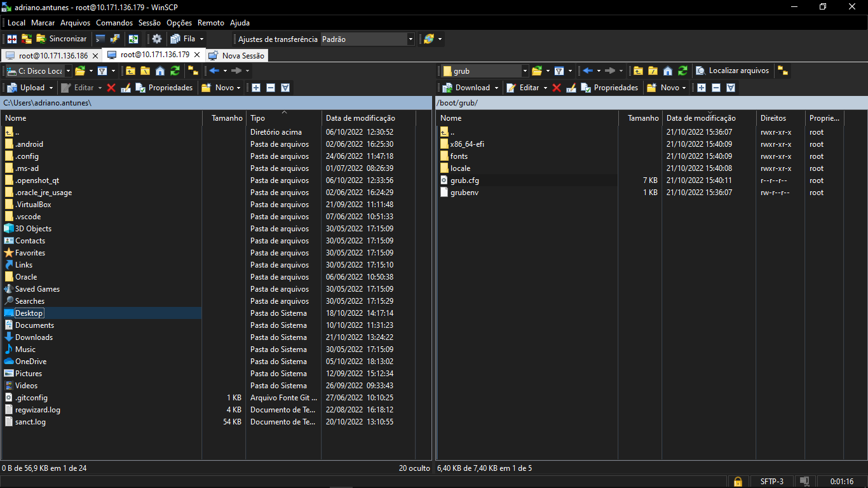Delete selected remote file with red X
868x488 pixels.
point(557,88)
